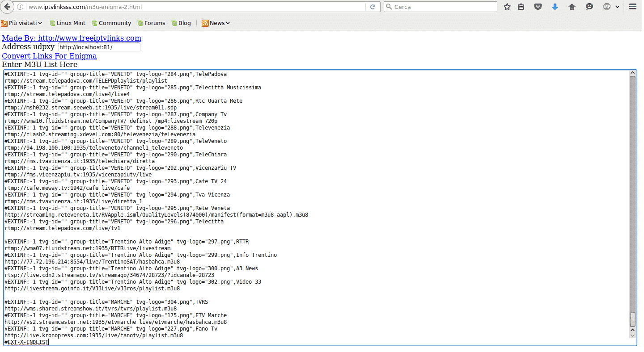The height and width of the screenshot is (352, 644).
Task: Click rtmp://stream.telepadova.com/live4/live4 line
Action: click(67, 94)
